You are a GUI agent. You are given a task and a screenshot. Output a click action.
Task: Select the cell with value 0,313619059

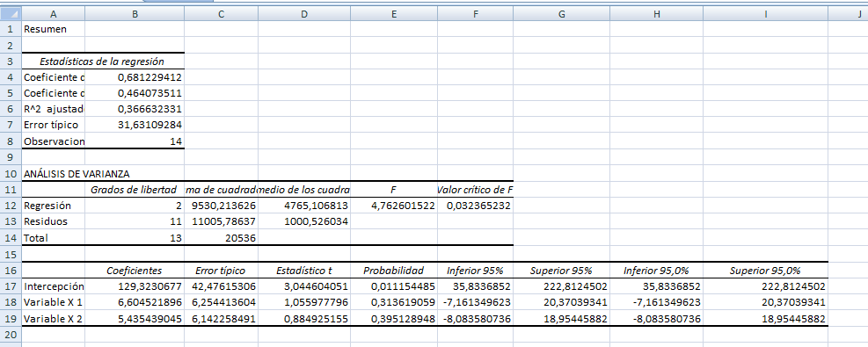pos(394,302)
